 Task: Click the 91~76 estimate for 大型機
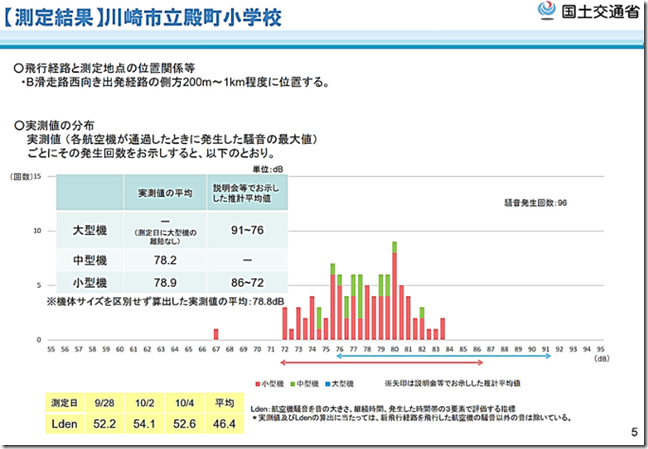tap(247, 230)
